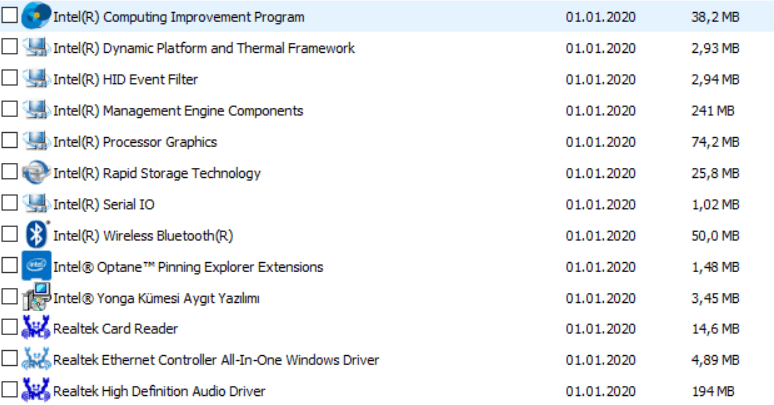
Task: Click the 14,6 MB size value
Action: [x=715, y=329]
